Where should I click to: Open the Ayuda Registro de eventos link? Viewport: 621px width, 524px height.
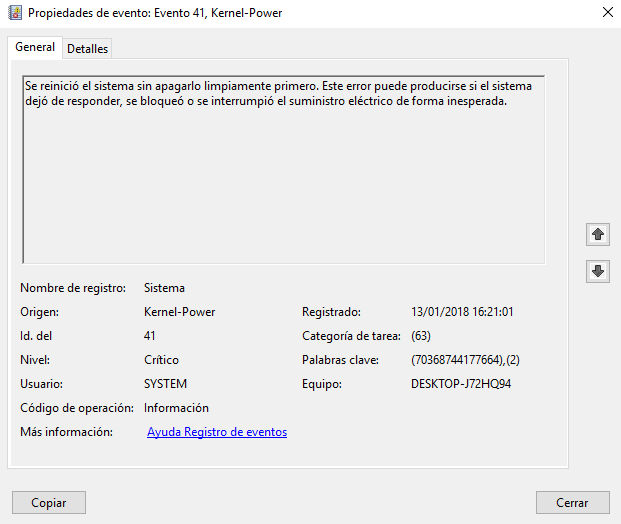(x=217, y=432)
